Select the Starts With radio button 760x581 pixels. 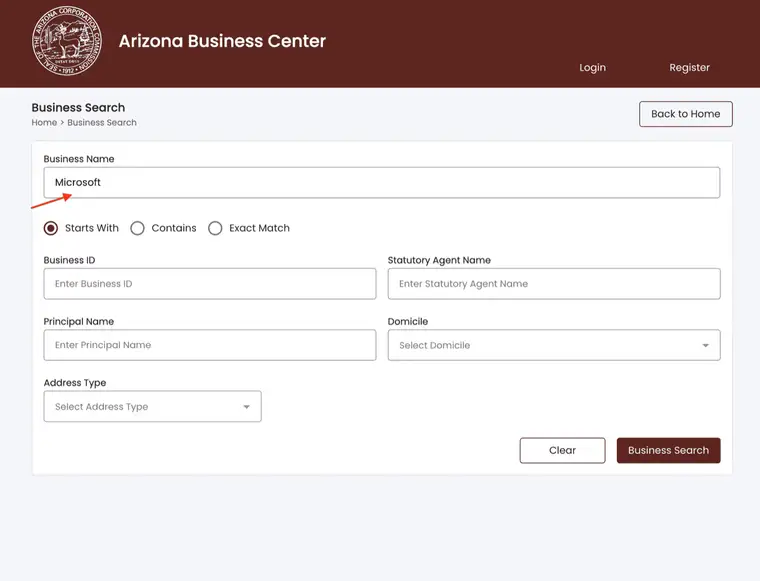(51, 228)
